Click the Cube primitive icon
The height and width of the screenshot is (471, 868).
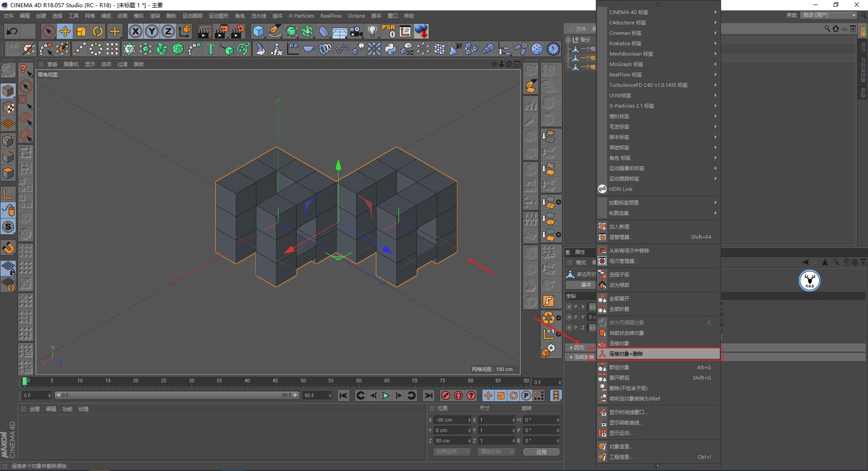(258, 31)
